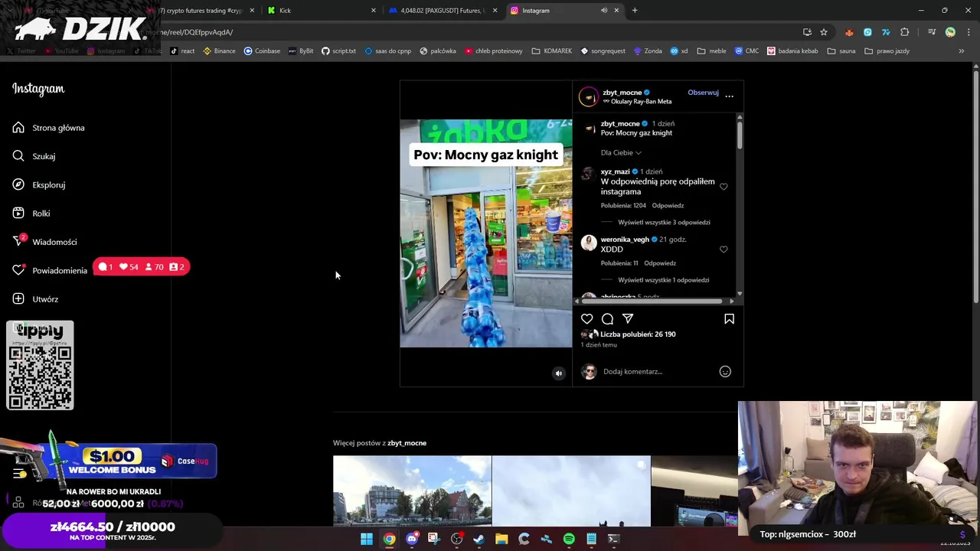Open Spotify from the taskbar
Viewport: 980px width, 551px height.
[x=569, y=539]
